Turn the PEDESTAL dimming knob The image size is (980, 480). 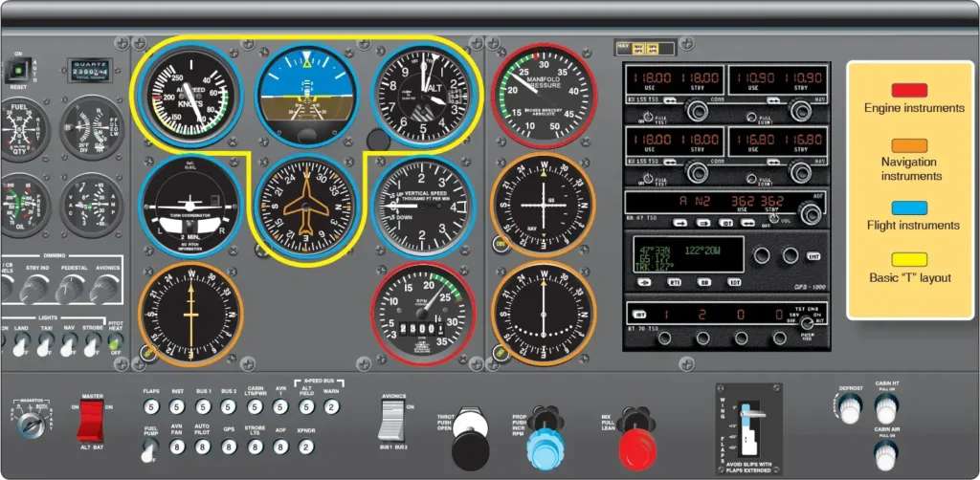pos(71,289)
